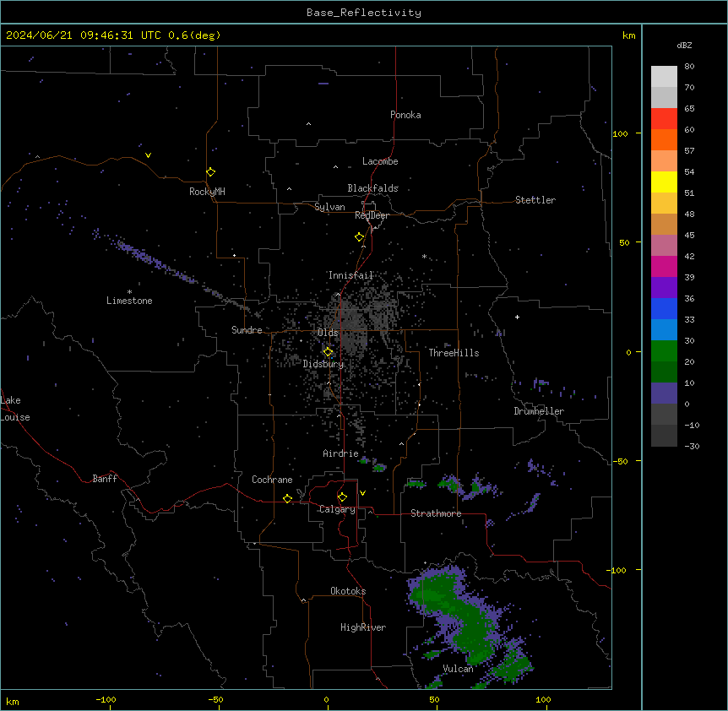Click the 100 tick on the right axis
This screenshot has width=728, height=711.
620,133
